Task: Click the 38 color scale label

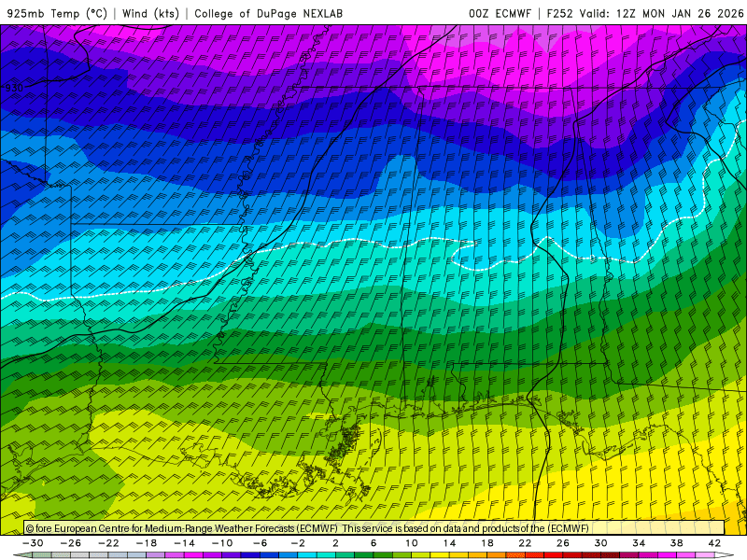Action: click(x=676, y=543)
